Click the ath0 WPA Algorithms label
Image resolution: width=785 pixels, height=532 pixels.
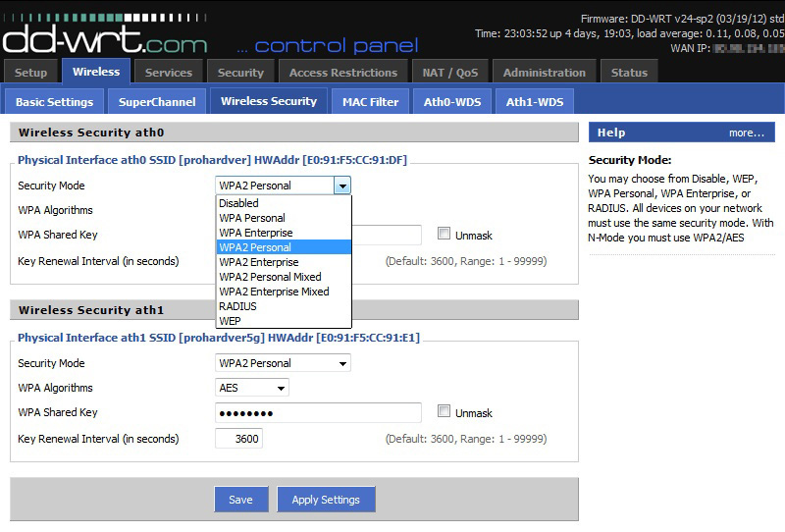pos(55,210)
